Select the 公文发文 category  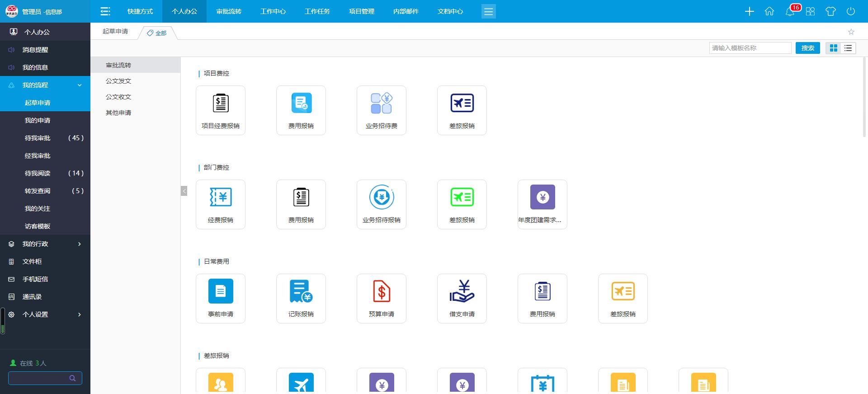tap(118, 81)
